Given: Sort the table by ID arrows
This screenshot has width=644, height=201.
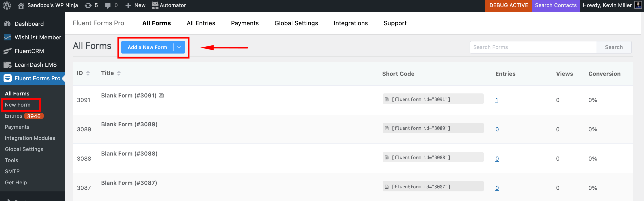Looking at the screenshot, I should click(88, 73).
